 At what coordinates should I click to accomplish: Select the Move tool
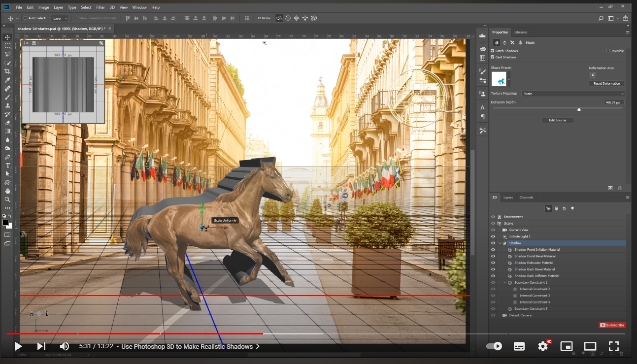point(7,37)
